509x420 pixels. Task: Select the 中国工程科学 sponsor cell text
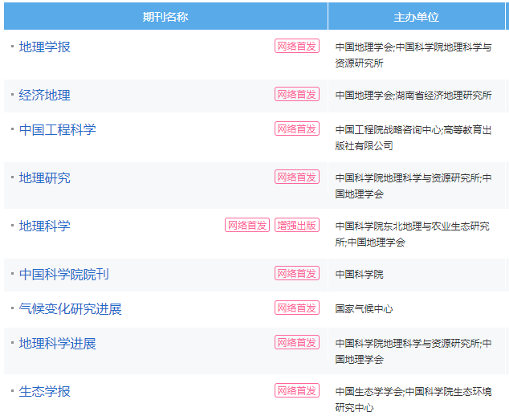[413, 138]
